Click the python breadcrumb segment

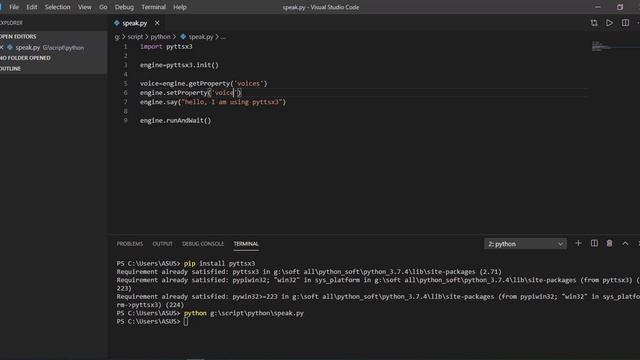(x=160, y=37)
